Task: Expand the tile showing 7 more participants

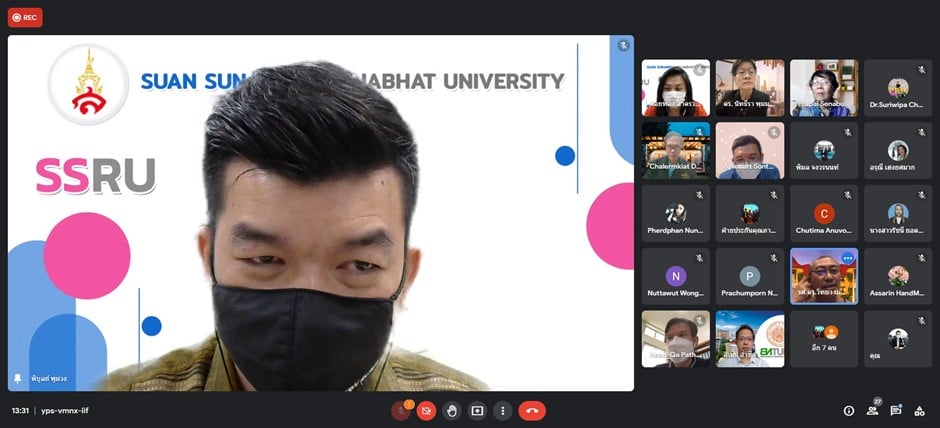Action: (x=824, y=338)
